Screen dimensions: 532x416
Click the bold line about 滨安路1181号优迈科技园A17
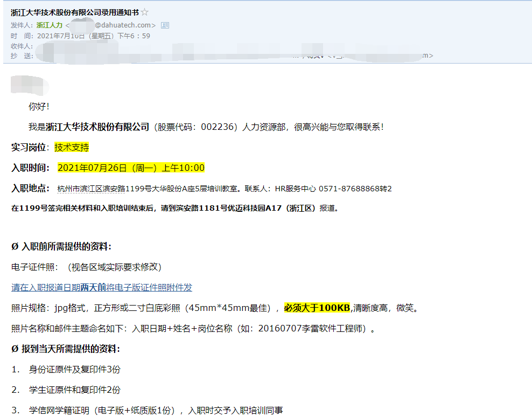click(x=175, y=208)
